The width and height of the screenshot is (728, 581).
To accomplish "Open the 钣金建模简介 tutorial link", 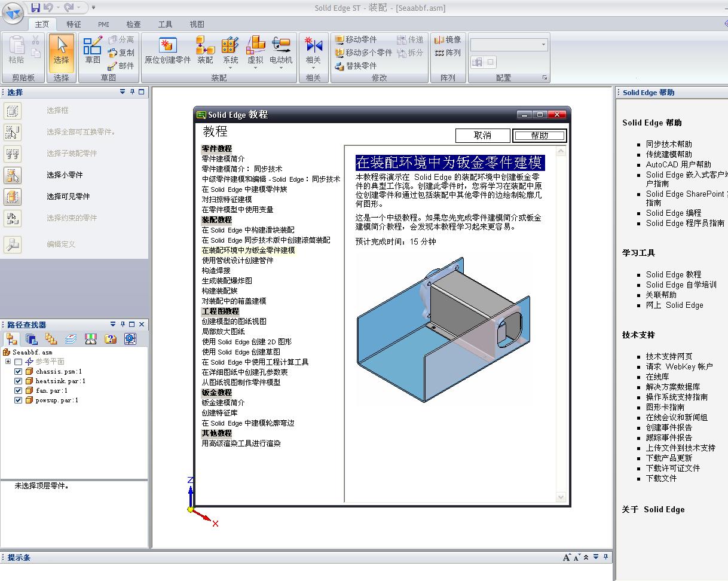I will click(223, 403).
